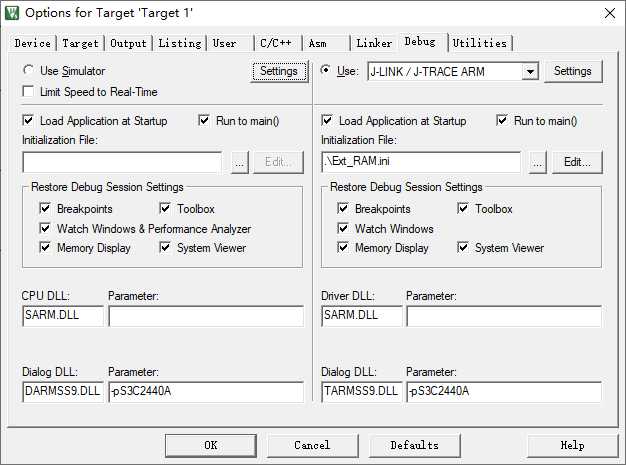
Task: Click the Driver DLL Parameter field
Action: click(504, 316)
